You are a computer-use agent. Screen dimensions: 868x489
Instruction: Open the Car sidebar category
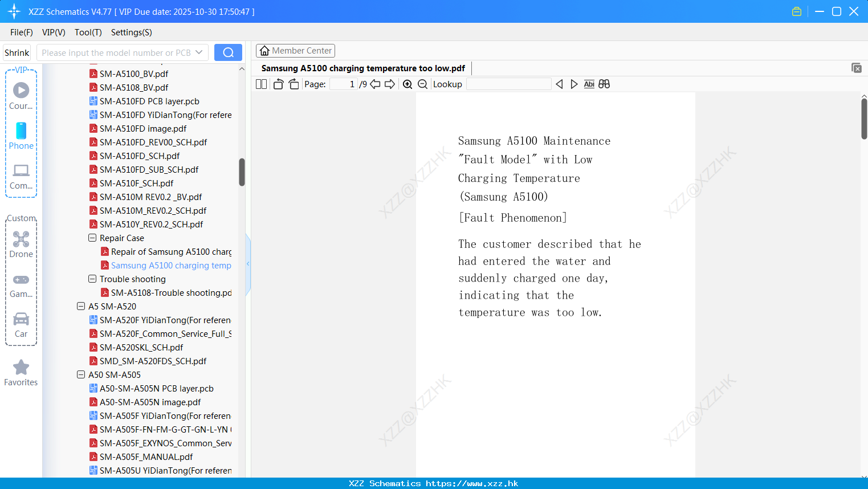21,325
